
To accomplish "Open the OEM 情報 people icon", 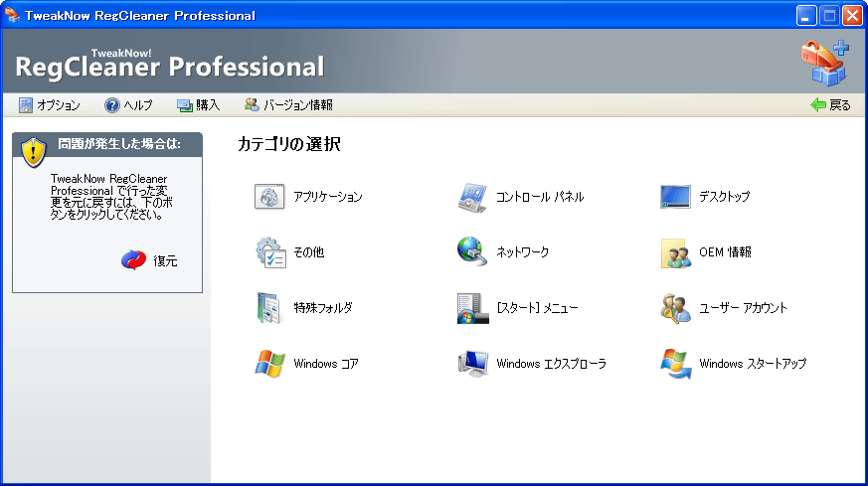I will point(676,253).
